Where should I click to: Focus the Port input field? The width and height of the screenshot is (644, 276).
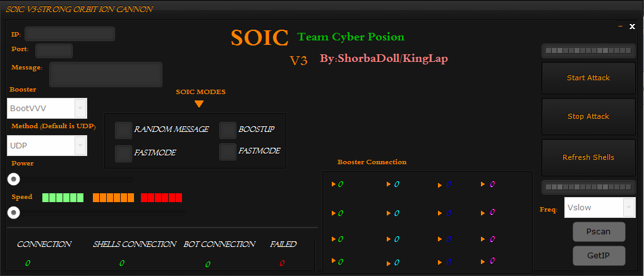coord(54,51)
